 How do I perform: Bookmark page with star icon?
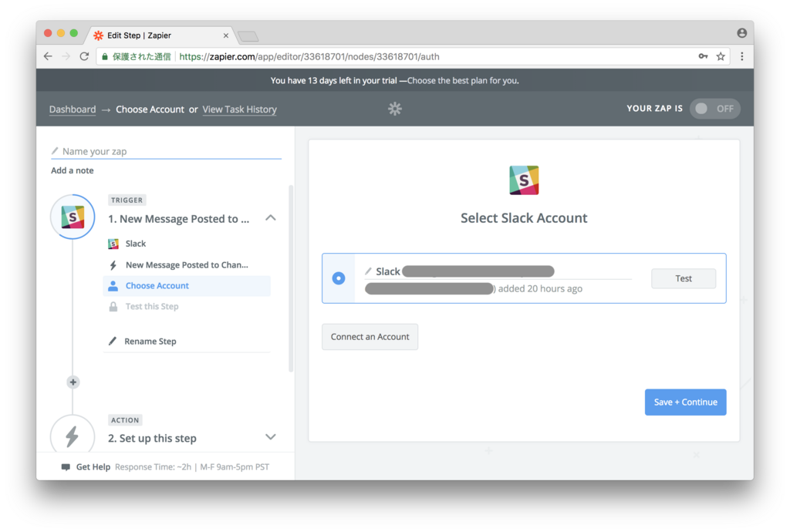click(721, 56)
